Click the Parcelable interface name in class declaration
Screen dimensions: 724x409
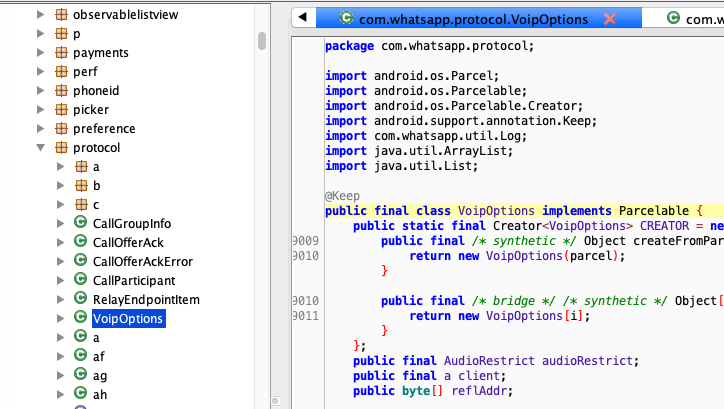(653, 211)
